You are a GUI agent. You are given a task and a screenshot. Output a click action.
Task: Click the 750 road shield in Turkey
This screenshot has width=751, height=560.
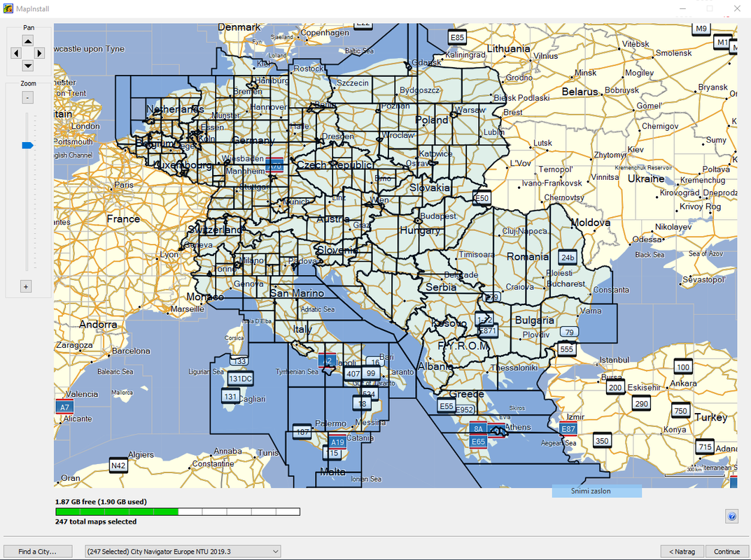point(680,410)
